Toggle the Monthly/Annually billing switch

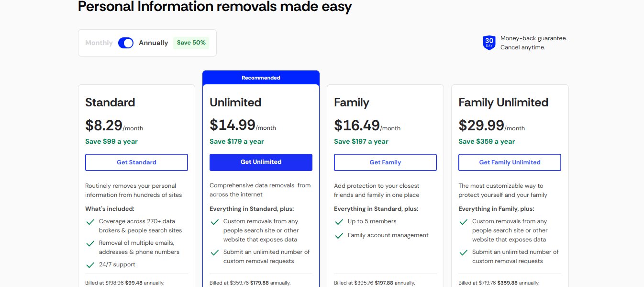(126, 43)
